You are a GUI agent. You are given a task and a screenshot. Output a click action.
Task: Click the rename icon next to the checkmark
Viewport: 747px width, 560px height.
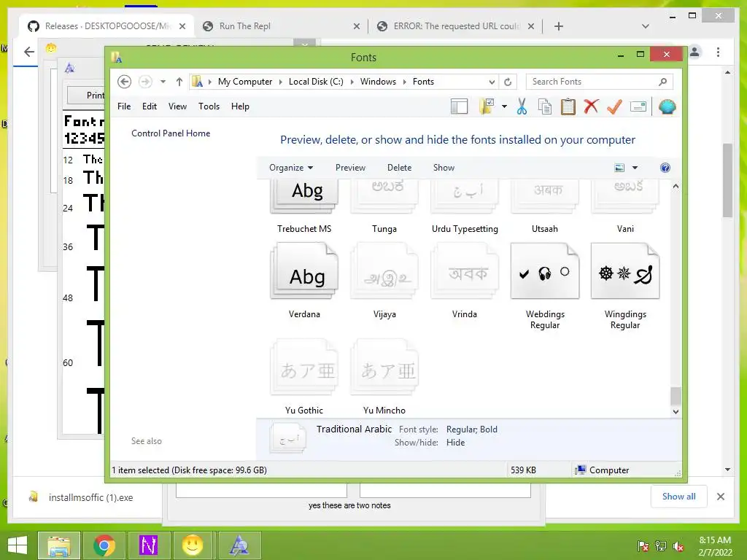638,106
